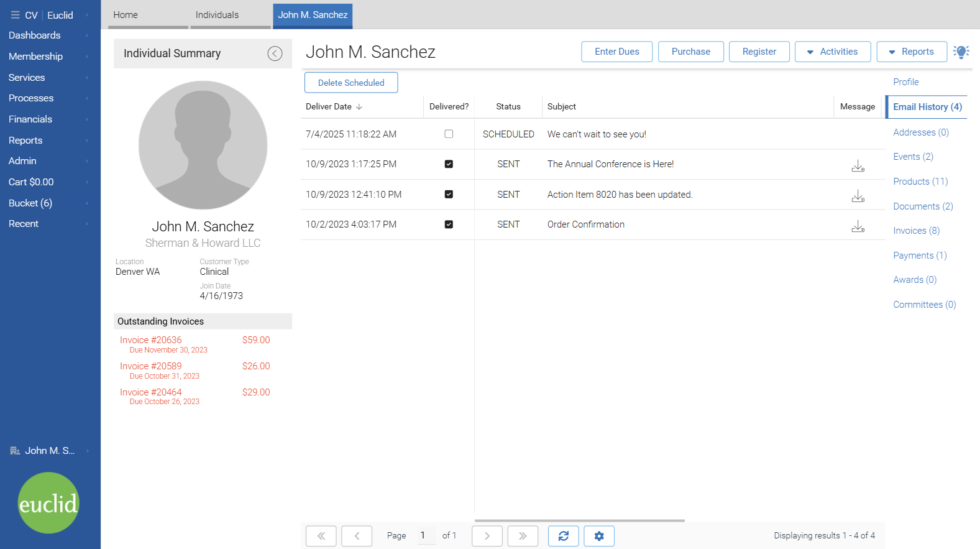Open Bucket (6) in sidebar
The height and width of the screenshot is (549, 980).
(x=48, y=203)
